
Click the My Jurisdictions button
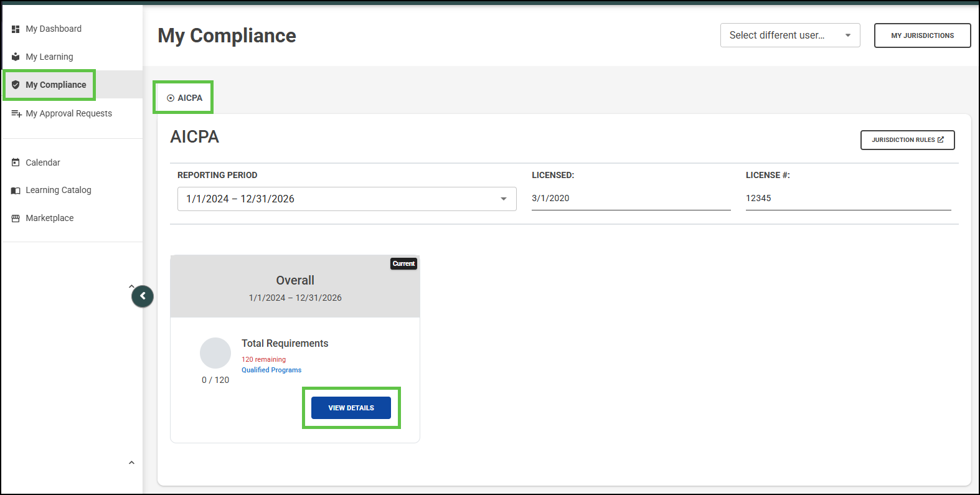point(922,35)
